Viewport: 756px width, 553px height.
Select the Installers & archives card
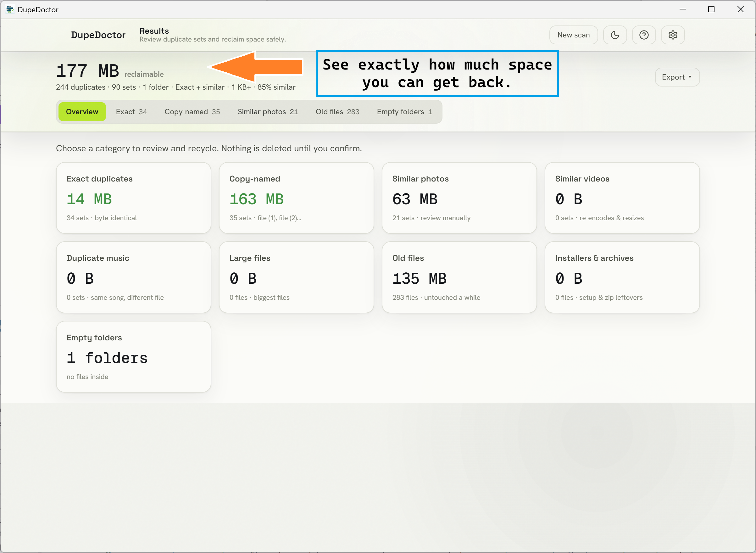(x=622, y=277)
